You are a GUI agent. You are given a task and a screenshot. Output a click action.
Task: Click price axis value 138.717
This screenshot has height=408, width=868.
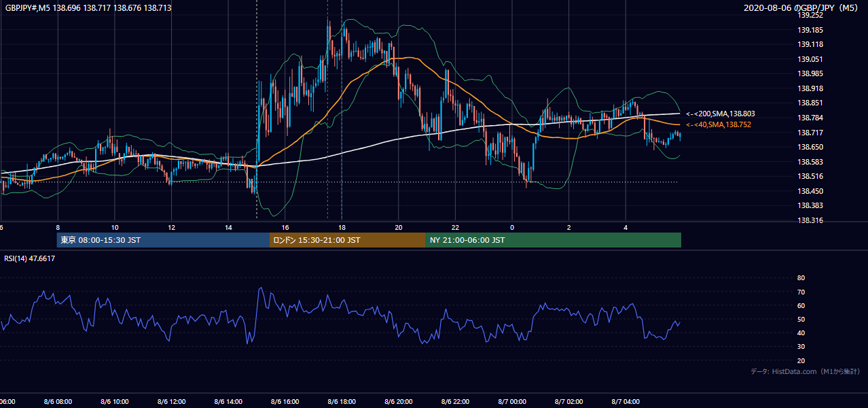pyautogui.click(x=810, y=133)
